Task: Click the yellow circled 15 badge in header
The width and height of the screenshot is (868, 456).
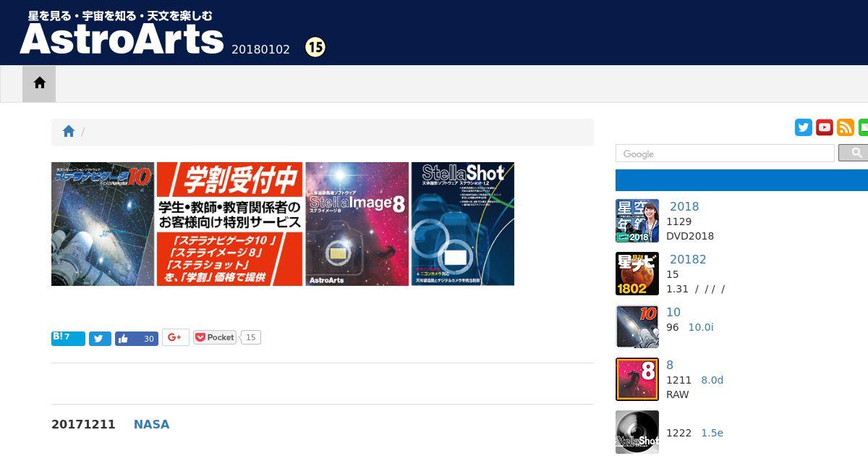Action: tap(315, 48)
